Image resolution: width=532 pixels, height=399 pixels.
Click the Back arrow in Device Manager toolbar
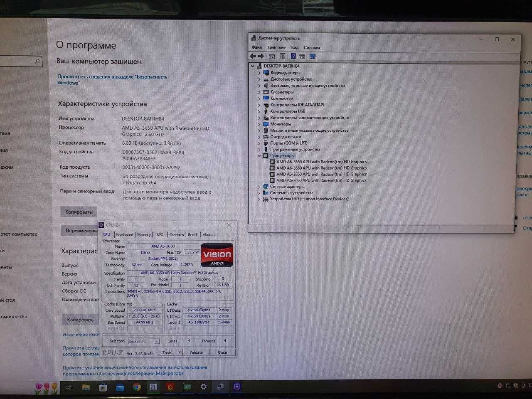[253, 56]
